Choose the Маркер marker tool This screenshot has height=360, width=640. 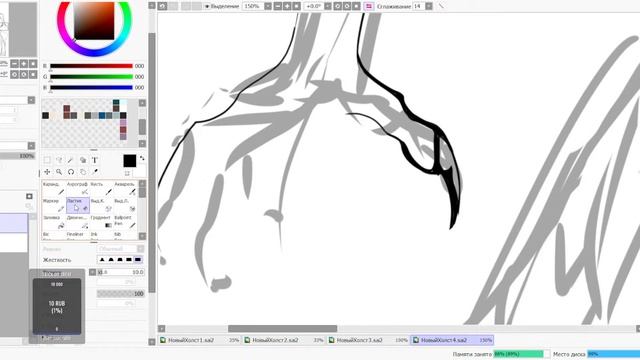point(54,205)
